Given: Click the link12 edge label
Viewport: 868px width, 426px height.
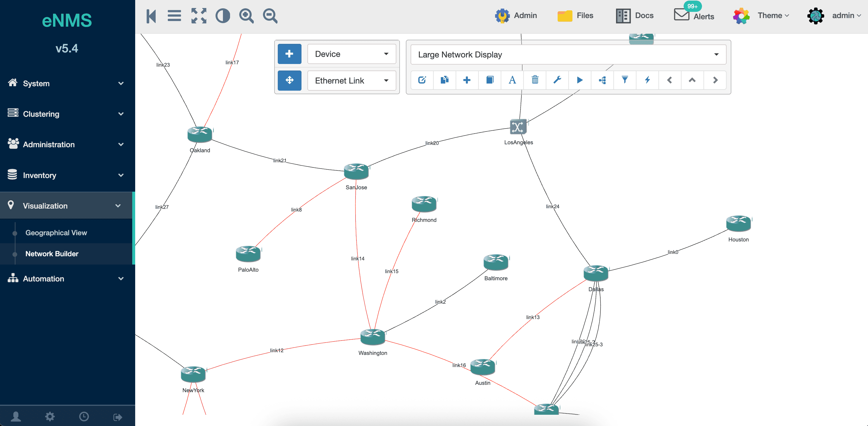Looking at the screenshot, I should (276, 350).
